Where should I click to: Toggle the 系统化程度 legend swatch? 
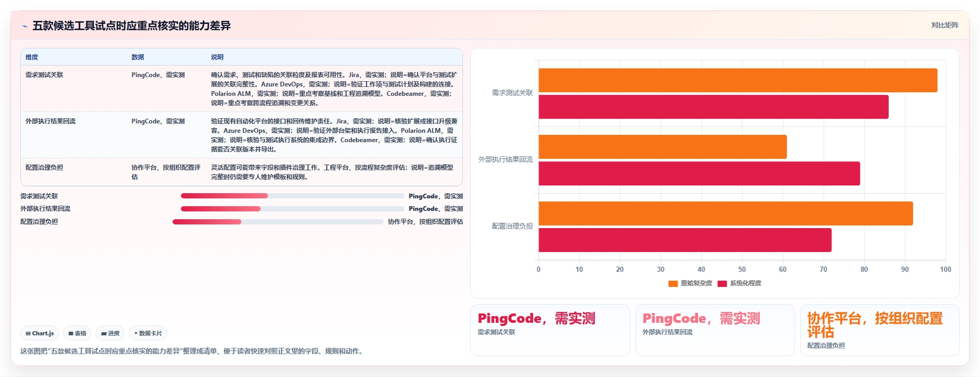pos(722,283)
